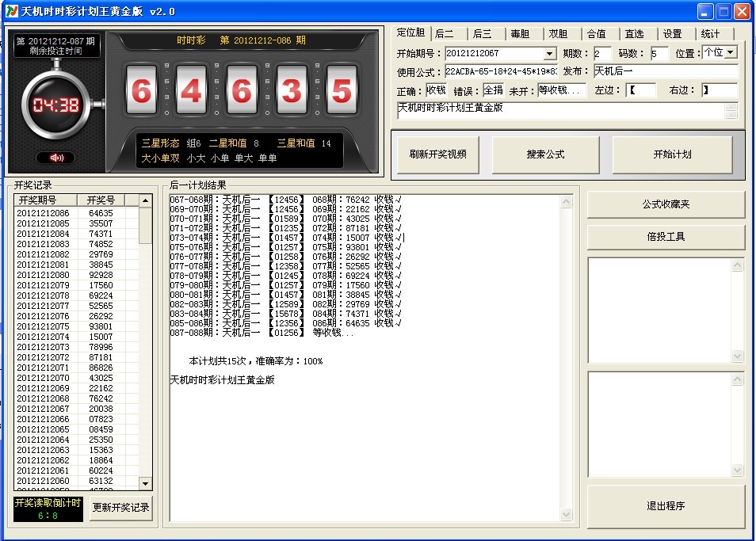Click the 发布 field with 天机后一
The width and height of the screenshot is (756, 541).
point(666,71)
